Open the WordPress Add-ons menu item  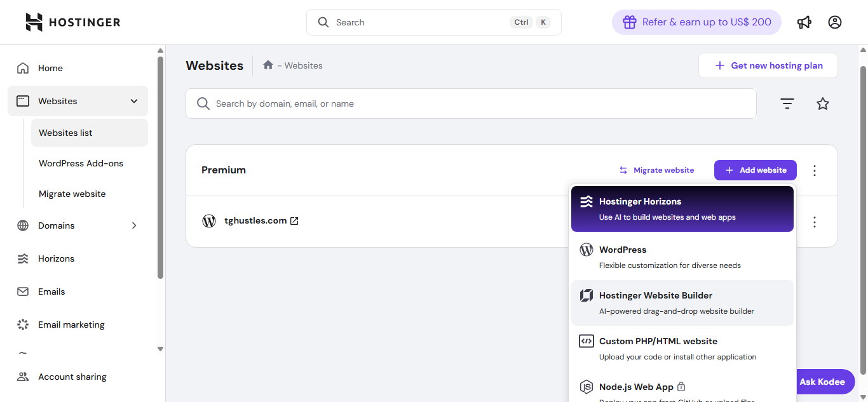pyautogui.click(x=81, y=163)
